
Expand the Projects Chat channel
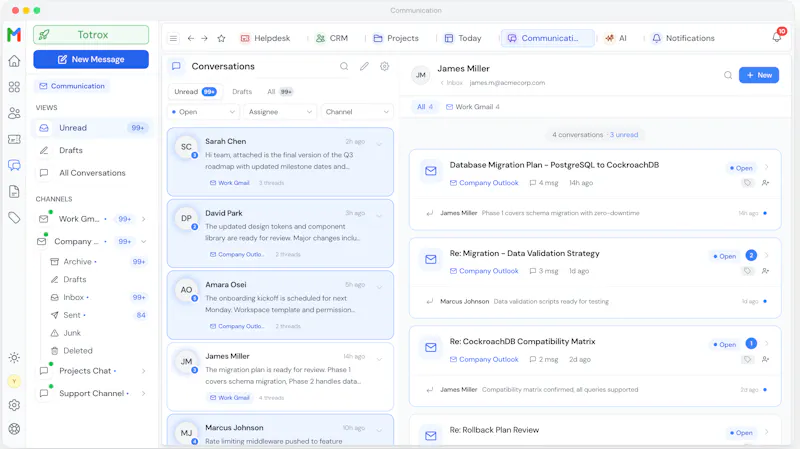point(144,371)
